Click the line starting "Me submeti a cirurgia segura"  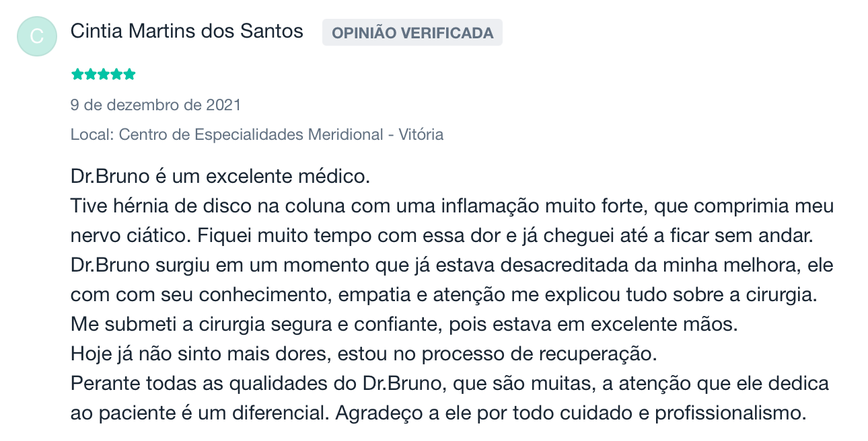pyautogui.click(x=404, y=325)
